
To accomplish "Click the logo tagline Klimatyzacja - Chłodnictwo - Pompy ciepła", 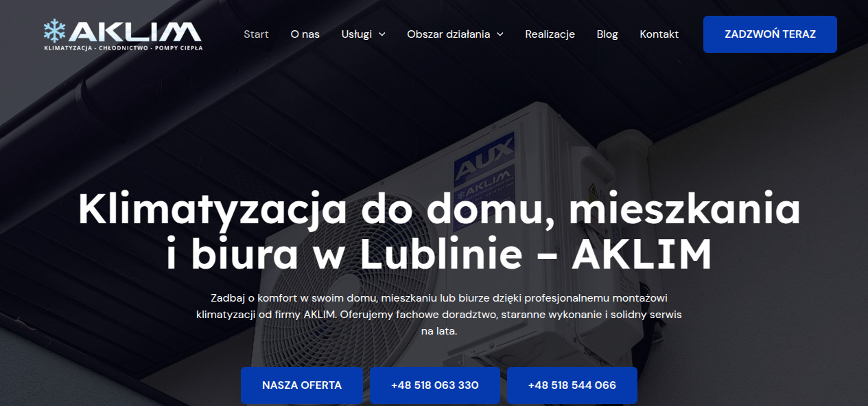I will [123, 48].
